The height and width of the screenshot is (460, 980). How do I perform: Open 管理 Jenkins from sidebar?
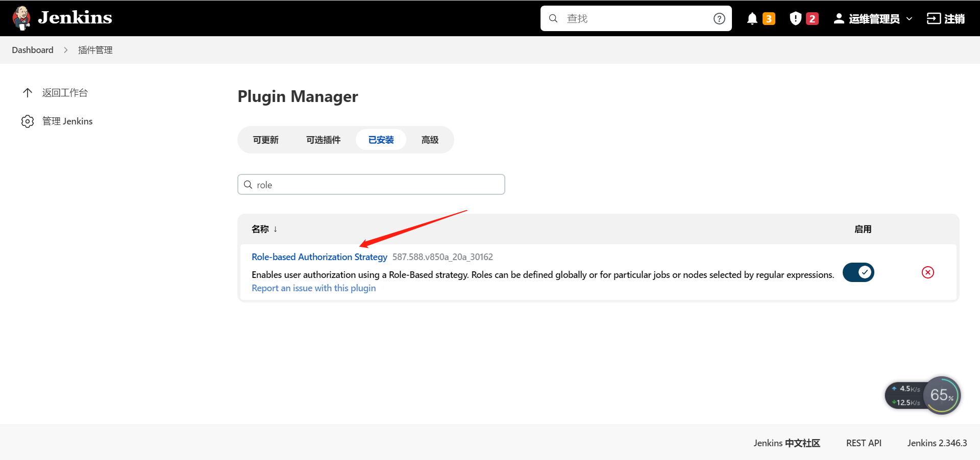coord(67,121)
